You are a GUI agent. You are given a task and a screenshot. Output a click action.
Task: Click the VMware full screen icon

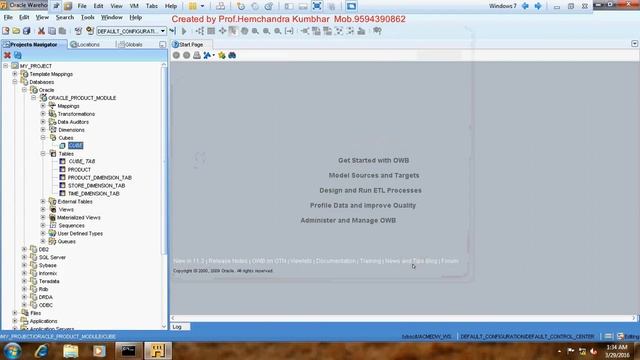[317, 6]
